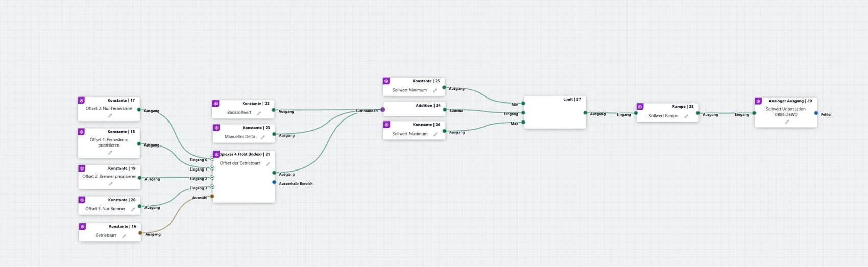Click Ausgang port of Konstante 23 Manuelles Delta

274,134
